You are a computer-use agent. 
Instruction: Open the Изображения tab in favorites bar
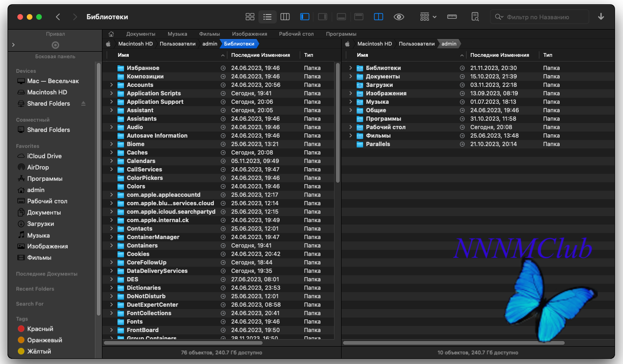pos(249,34)
